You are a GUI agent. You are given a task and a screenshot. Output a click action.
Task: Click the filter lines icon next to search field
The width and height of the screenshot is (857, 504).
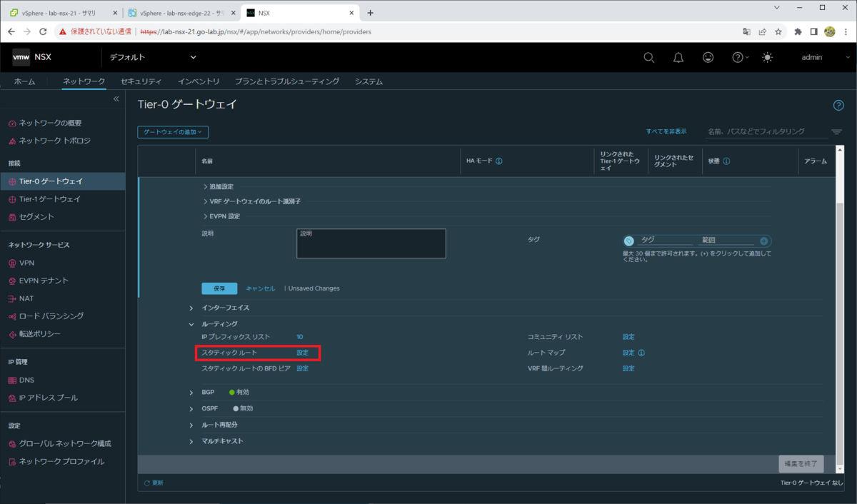(836, 132)
